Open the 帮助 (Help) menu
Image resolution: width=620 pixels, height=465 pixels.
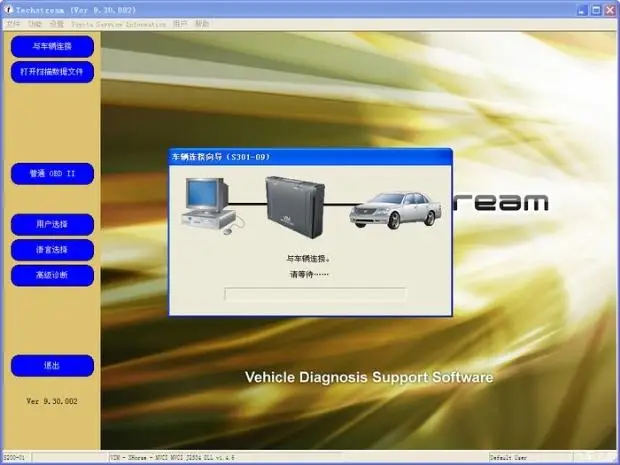[202, 24]
